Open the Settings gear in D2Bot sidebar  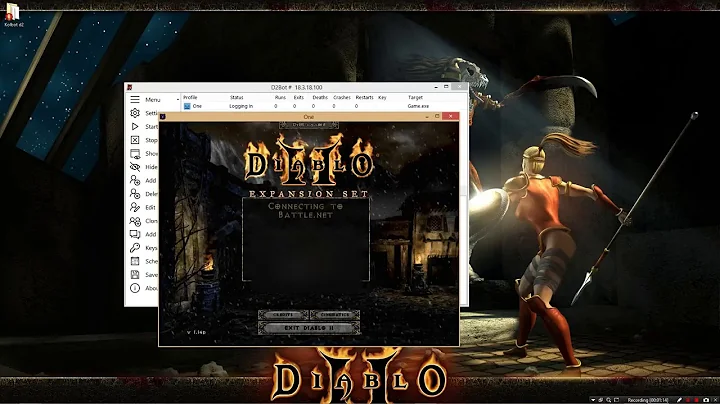pyautogui.click(x=135, y=113)
